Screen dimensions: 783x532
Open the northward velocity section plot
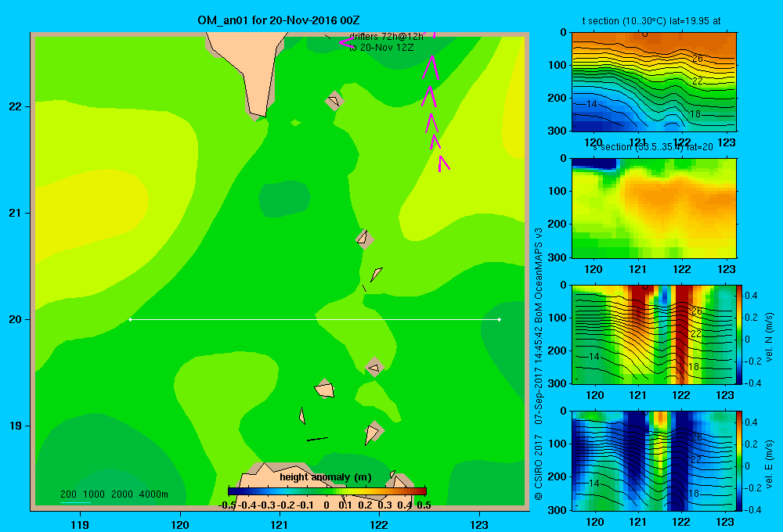654,334
